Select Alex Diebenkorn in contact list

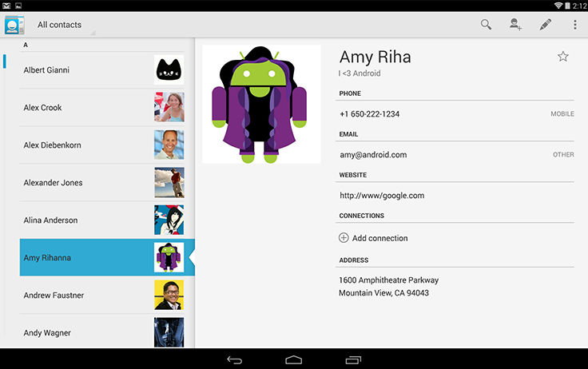pos(102,145)
